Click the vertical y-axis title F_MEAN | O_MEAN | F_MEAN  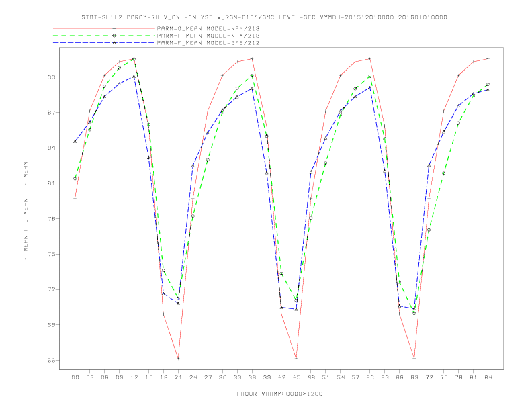(x=26, y=211)
